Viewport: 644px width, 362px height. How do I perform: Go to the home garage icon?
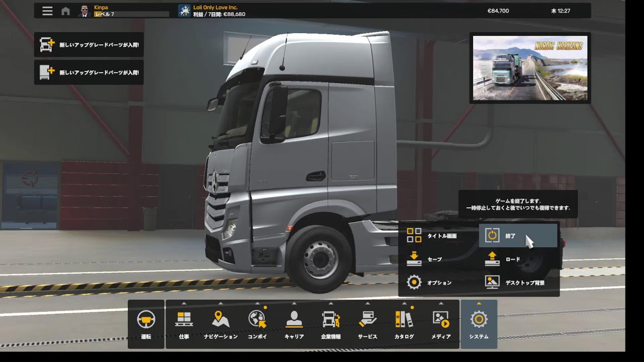[x=65, y=11]
